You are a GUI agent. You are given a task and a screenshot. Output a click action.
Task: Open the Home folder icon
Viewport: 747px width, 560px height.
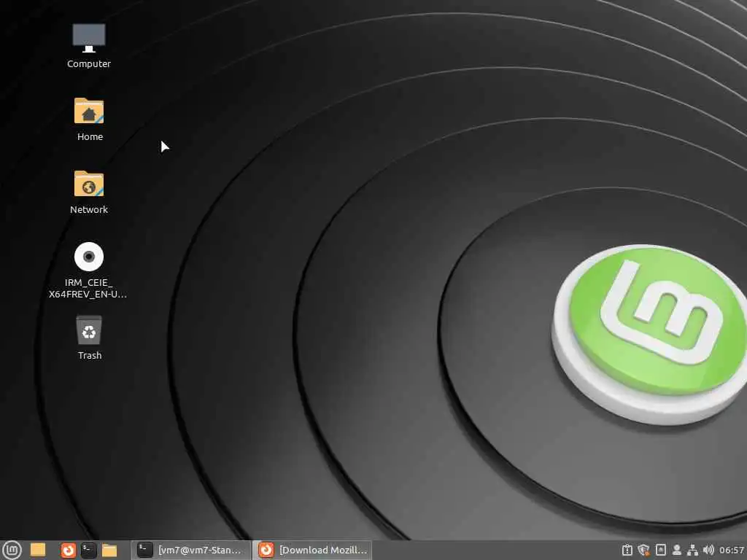click(88, 111)
